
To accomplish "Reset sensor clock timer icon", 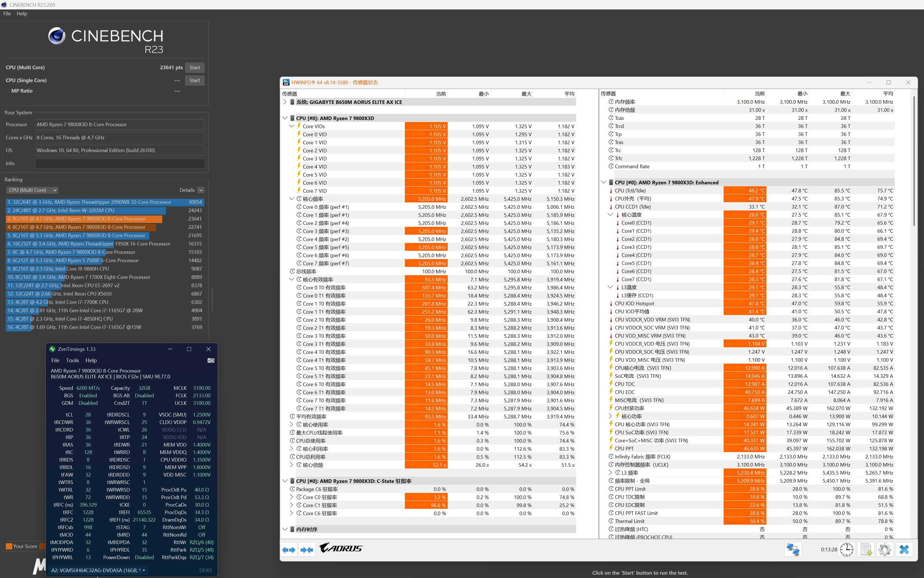I will (x=846, y=549).
